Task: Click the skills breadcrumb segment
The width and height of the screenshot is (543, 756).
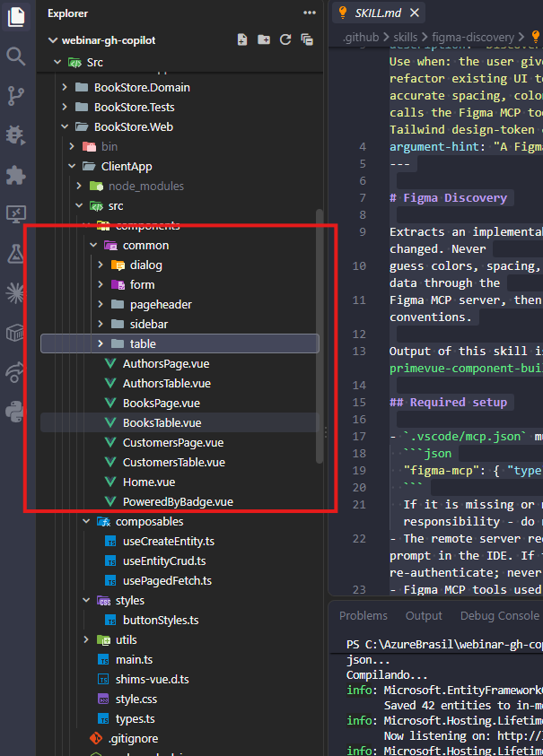Action: tap(405, 37)
